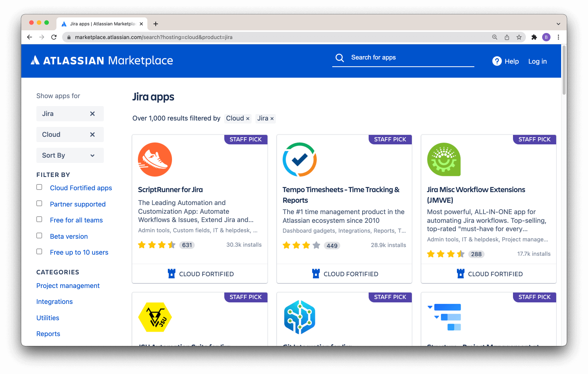The image size is (588, 374).
Task: Open a new browser tab
Action: tap(155, 23)
